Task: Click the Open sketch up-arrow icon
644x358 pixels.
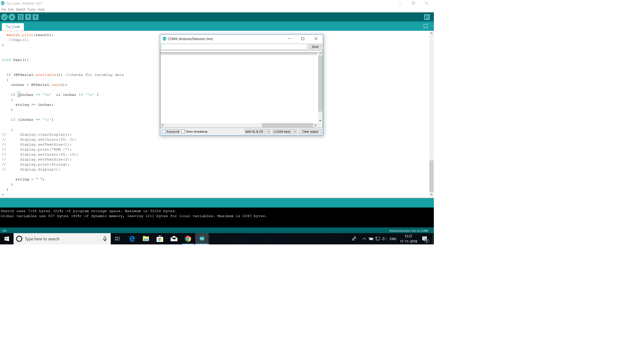Action: pyautogui.click(x=28, y=17)
